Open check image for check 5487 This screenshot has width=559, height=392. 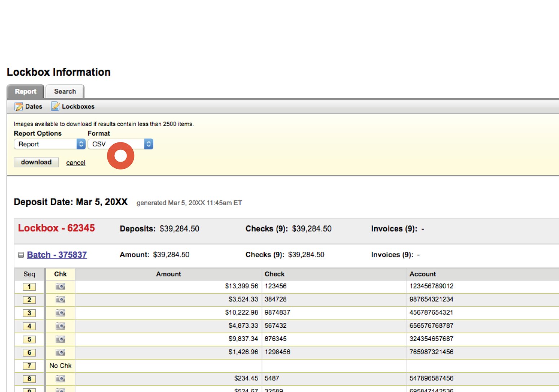(x=60, y=378)
